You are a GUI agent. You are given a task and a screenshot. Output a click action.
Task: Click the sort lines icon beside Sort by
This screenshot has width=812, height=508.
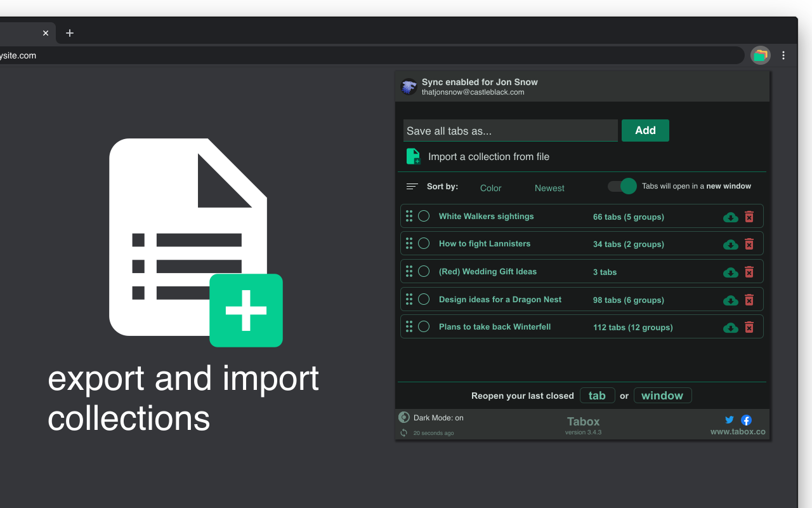pyautogui.click(x=412, y=186)
